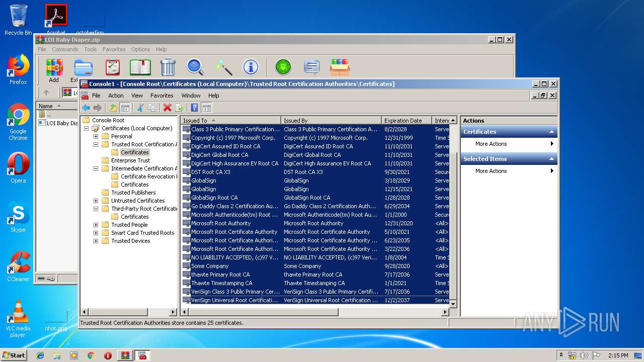The width and height of the screenshot is (644, 362).
Task: Collapse Trusted Root Certification Authorities node
Action: (x=96, y=144)
